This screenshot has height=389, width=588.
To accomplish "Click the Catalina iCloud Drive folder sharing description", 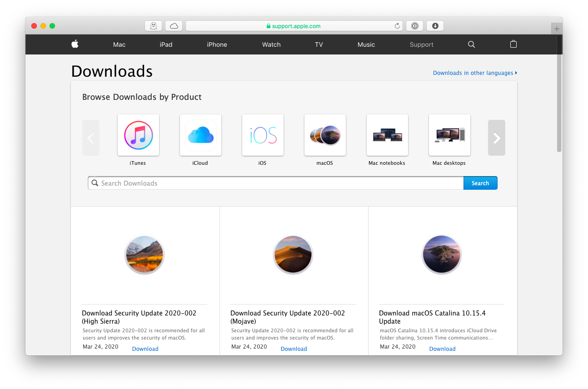I will point(439,334).
